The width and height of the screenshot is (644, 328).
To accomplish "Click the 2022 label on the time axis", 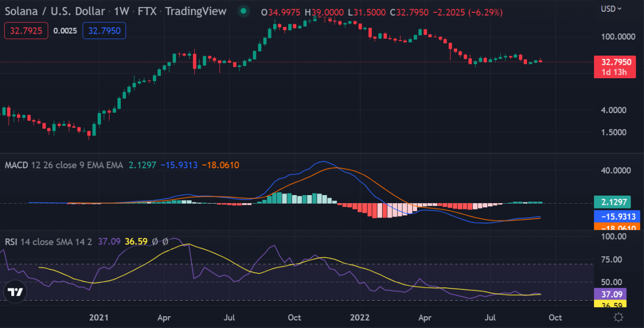I will [360, 317].
